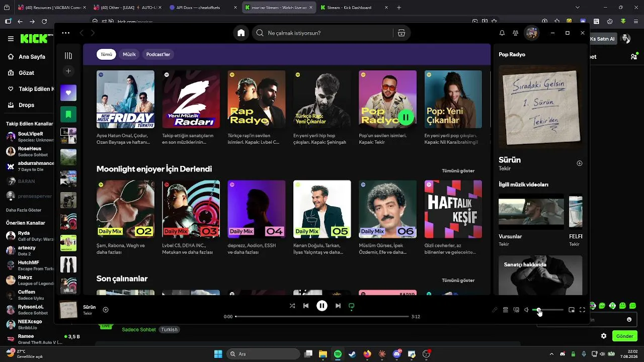Toggle shuffle in Spotify player
Viewport: 644px width, 362px height.
(292, 306)
